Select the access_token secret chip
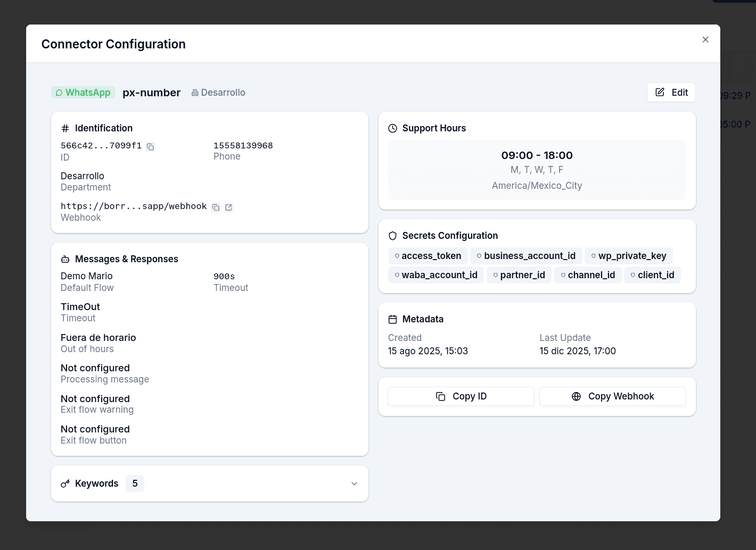This screenshot has width=756, height=550. point(428,256)
